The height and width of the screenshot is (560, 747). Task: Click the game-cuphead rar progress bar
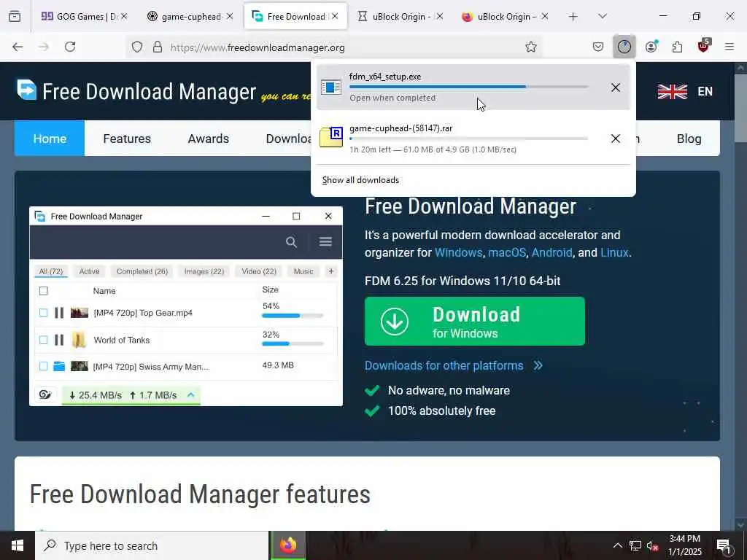point(468,139)
